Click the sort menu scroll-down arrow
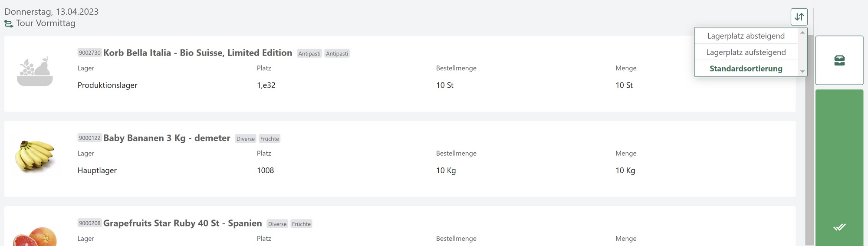The image size is (868, 246). tap(802, 72)
